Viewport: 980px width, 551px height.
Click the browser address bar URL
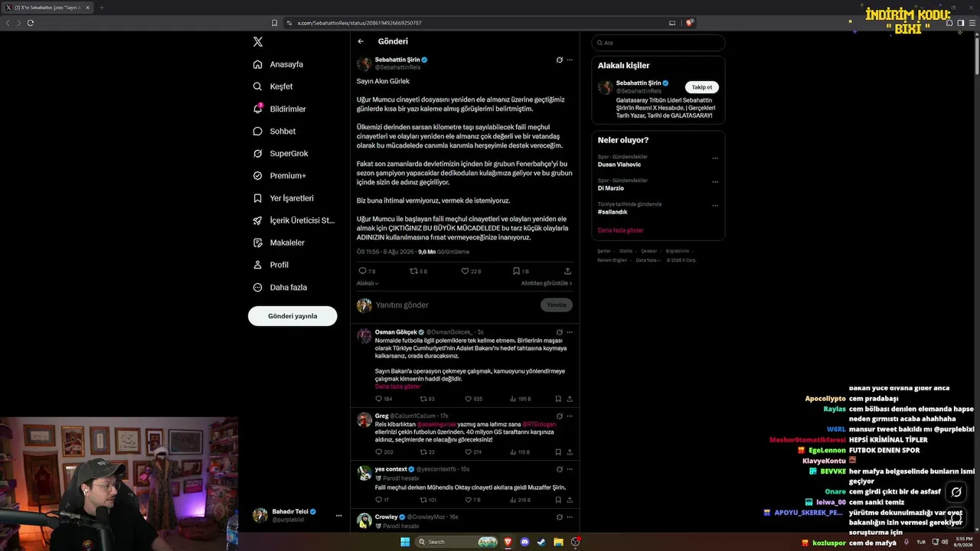coord(359,23)
